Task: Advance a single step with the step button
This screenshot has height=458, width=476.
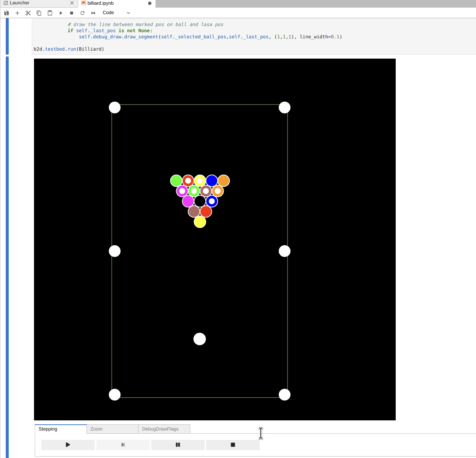Action: coord(123,445)
